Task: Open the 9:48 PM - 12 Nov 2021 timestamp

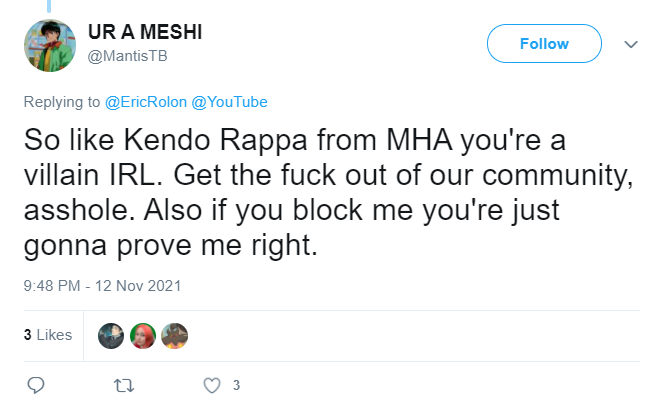Action: [102, 286]
